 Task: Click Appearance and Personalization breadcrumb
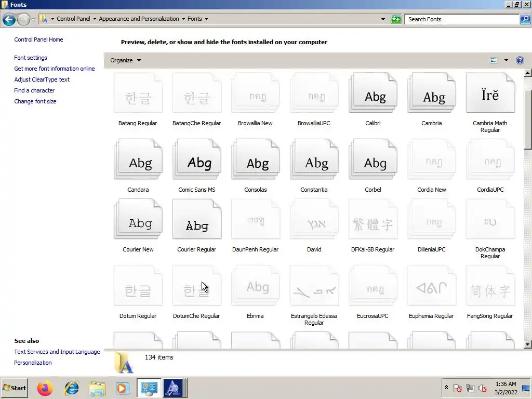(x=139, y=19)
